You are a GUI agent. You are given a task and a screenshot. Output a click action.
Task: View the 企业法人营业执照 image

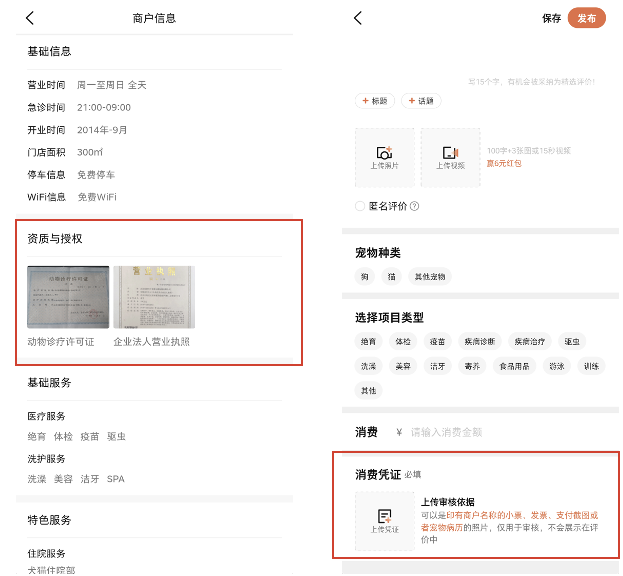pos(154,297)
